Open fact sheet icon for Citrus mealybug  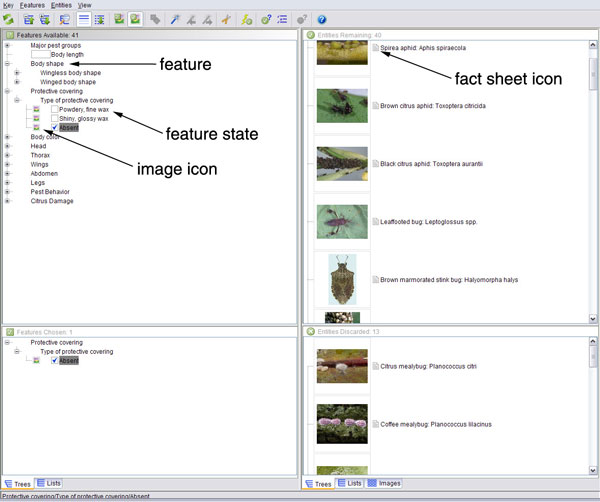376,366
